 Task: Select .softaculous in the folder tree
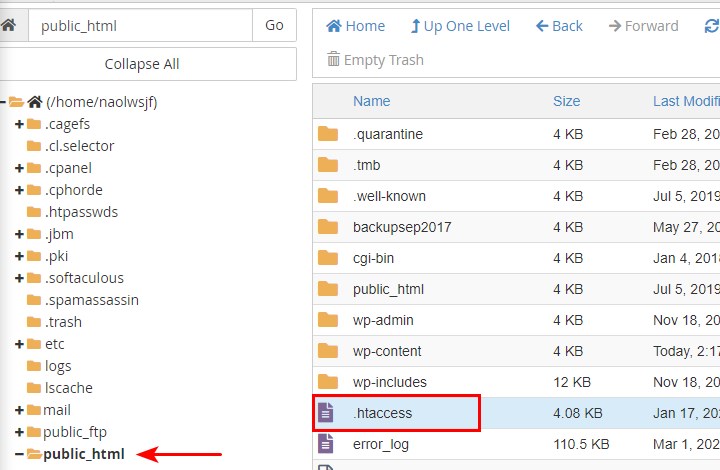click(84, 278)
